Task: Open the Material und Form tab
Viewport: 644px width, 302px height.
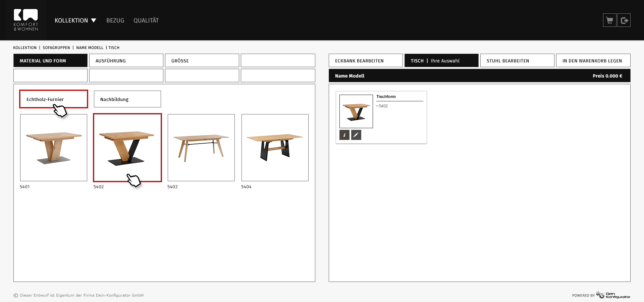Action: pos(50,61)
